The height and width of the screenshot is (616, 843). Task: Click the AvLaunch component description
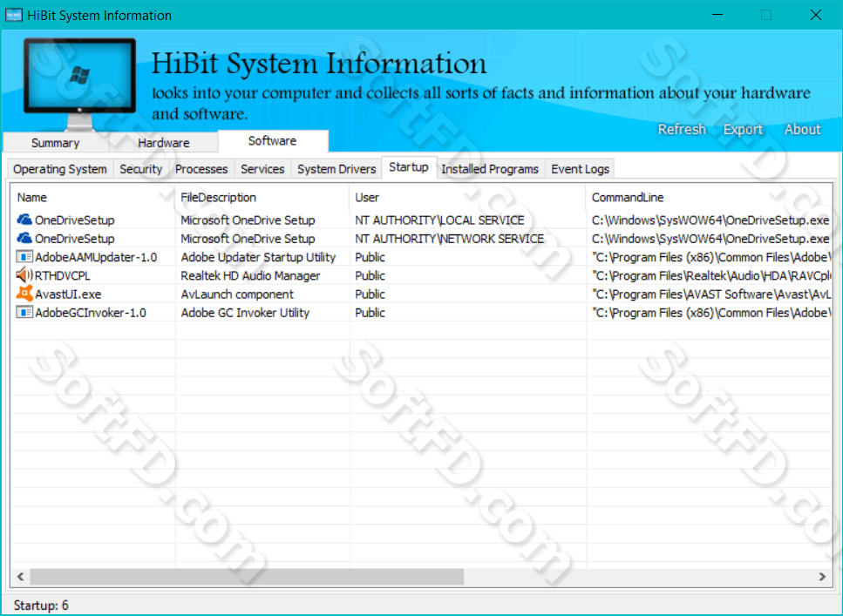click(237, 294)
